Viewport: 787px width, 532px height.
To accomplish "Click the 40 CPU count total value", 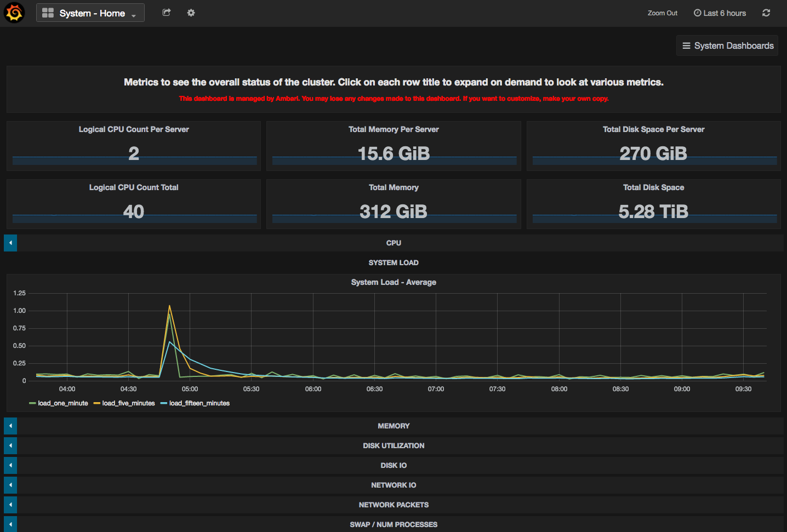I will [x=134, y=211].
